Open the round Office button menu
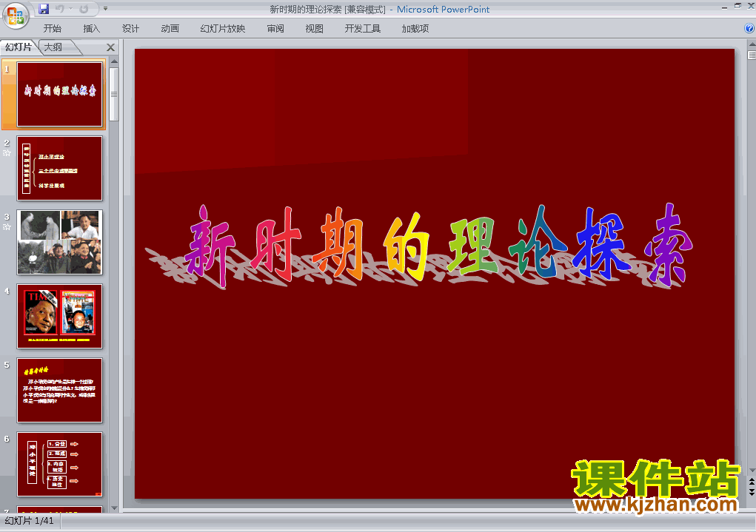This screenshot has width=756, height=532. tap(16, 16)
